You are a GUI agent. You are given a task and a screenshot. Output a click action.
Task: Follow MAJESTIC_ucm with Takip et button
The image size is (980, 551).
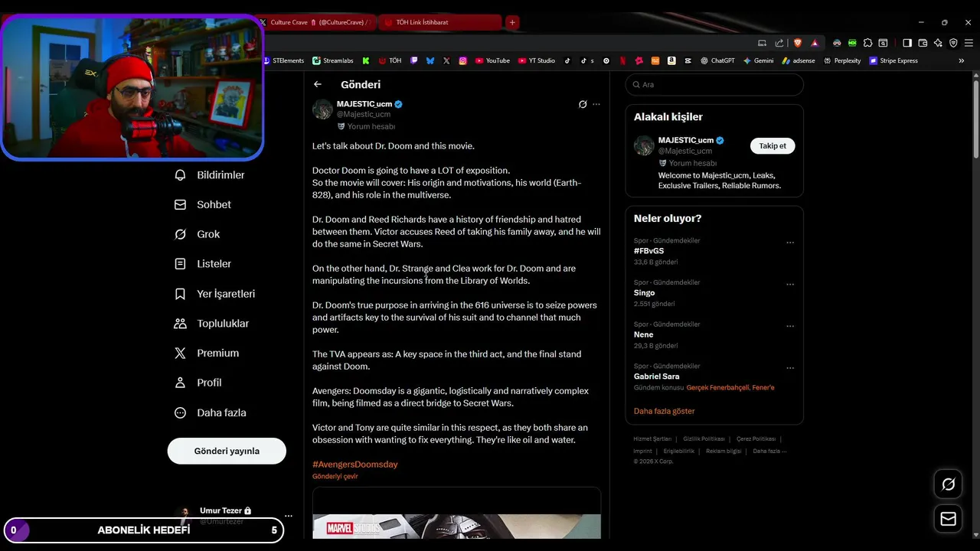pyautogui.click(x=773, y=145)
